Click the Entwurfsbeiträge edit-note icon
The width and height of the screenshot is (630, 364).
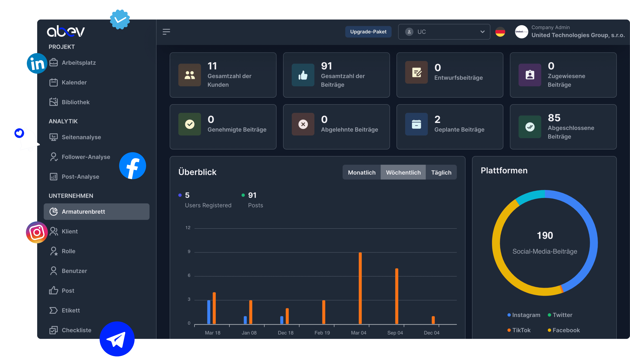click(416, 72)
